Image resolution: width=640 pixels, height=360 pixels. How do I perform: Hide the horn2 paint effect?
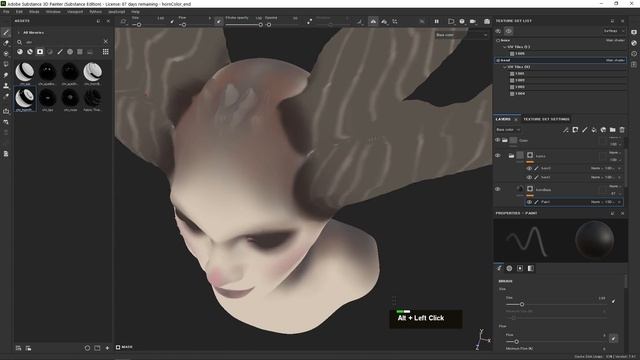tap(529, 168)
